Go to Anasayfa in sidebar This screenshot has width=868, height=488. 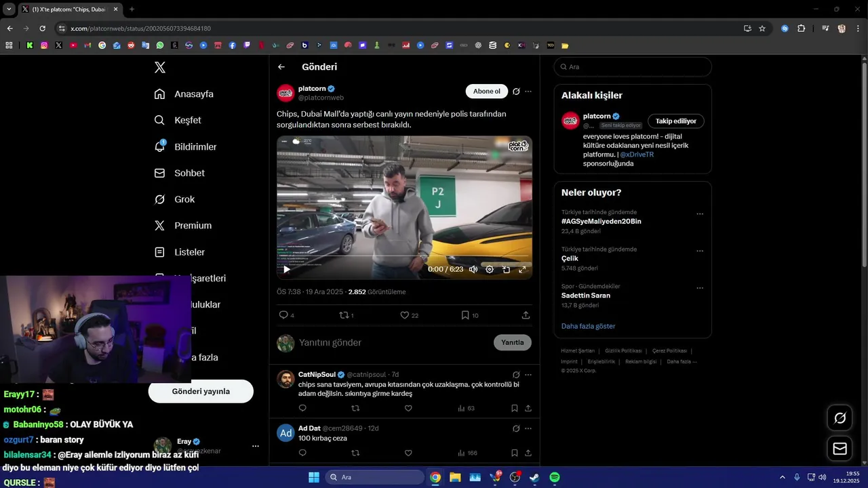(184, 94)
